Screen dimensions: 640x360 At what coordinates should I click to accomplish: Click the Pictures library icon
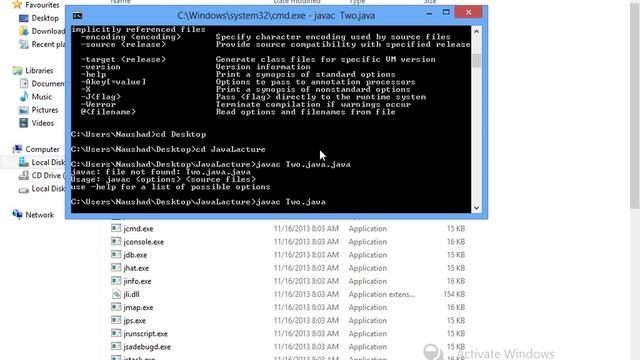[x=24, y=110]
